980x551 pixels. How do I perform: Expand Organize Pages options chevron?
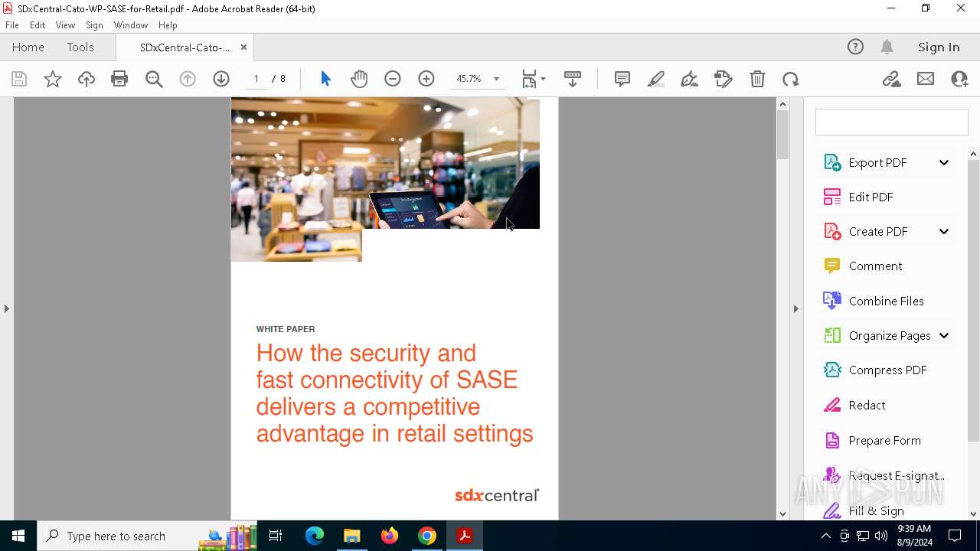tap(944, 335)
